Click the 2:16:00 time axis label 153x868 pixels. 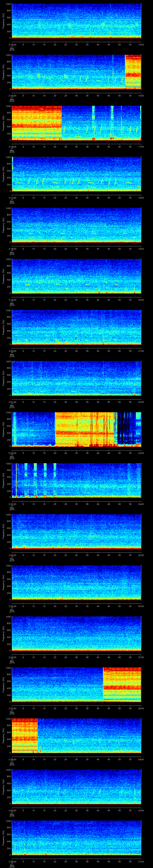(12, 147)
